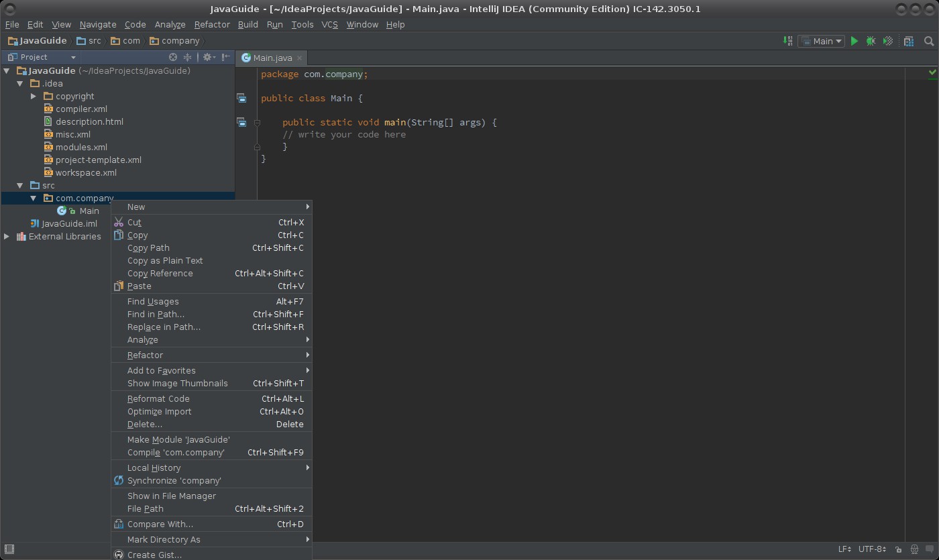
Task: Open the New submenu
Action: point(211,207)
